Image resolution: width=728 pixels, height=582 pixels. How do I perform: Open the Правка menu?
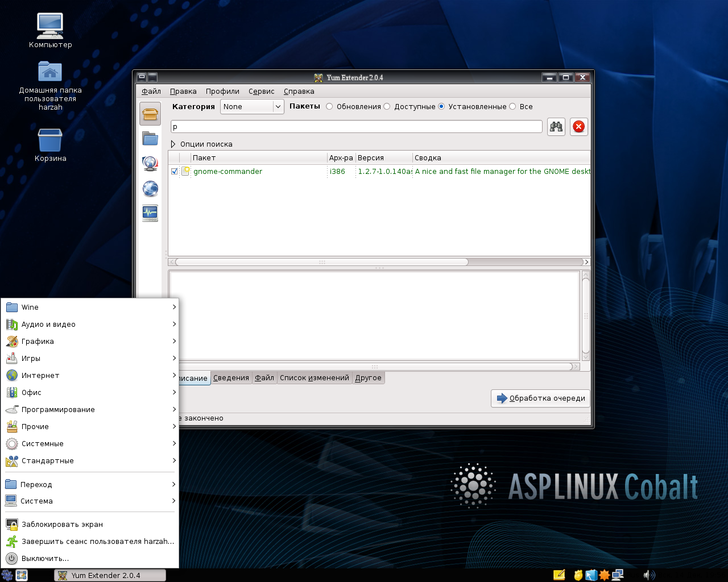pyautogui.click(x=183, y=91)
